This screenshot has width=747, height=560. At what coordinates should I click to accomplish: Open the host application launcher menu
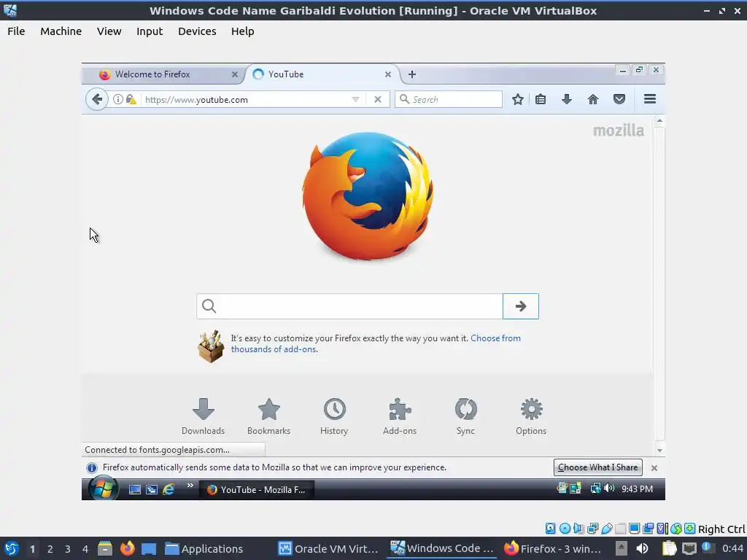click(x=12, y=548)
